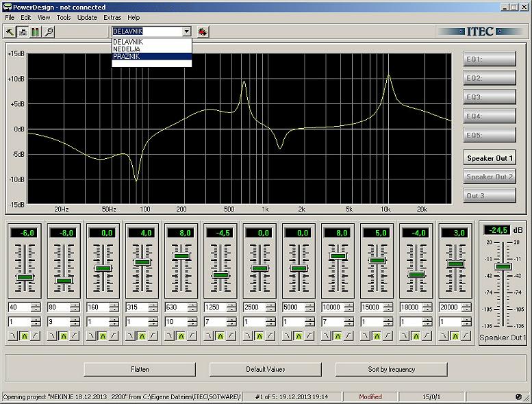Viewport: 532px width, 404px height.
Task: Set 80 Hz band to high-shelf filter shape
Action: [x=74, y=336]
